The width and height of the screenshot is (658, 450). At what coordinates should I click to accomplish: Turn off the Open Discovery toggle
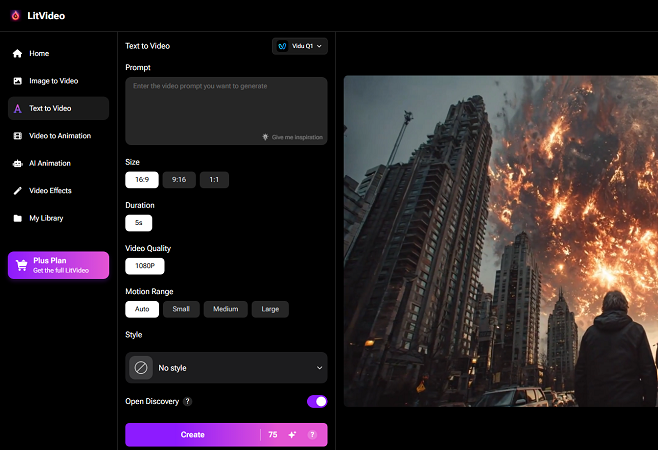317,401
